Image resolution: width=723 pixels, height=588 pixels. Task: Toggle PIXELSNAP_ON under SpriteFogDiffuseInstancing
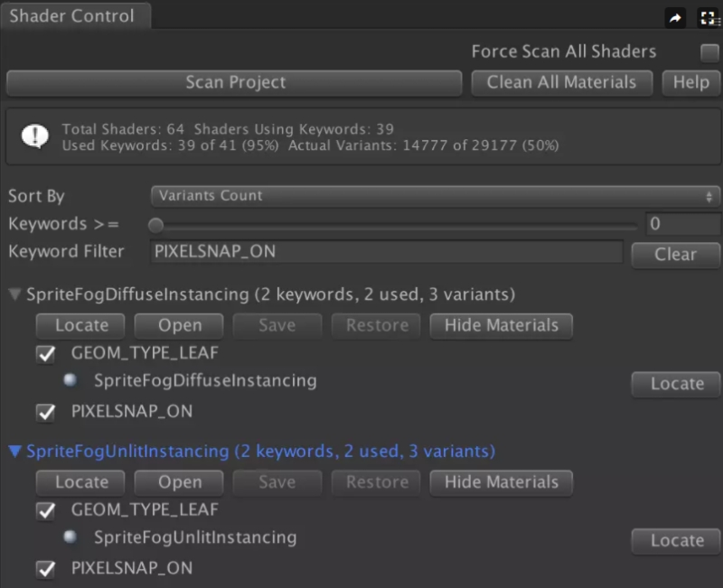(x=46, y=413)
